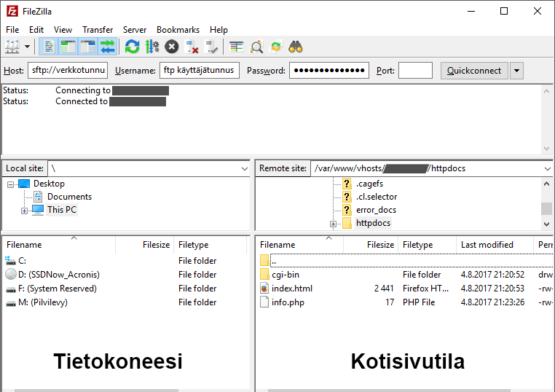Disconnect from current server icon

pyautogui.click(x=192, y=47)
